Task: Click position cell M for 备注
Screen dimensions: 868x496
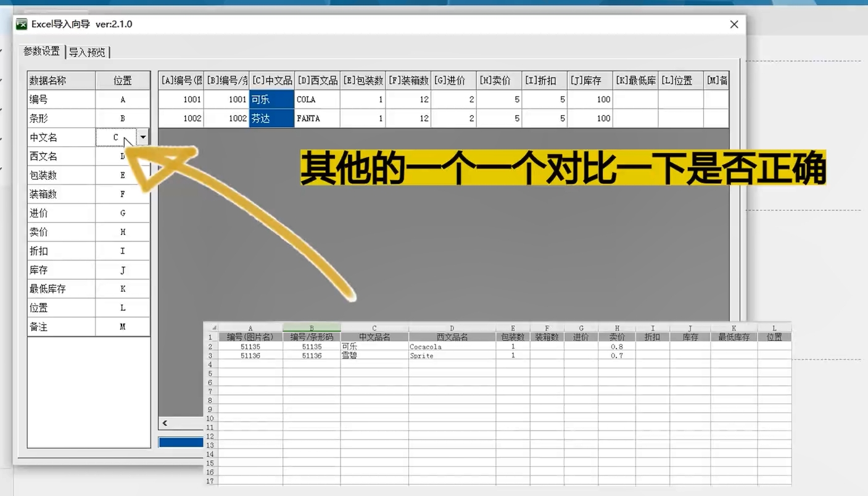Action: click(x=123, y=327)
